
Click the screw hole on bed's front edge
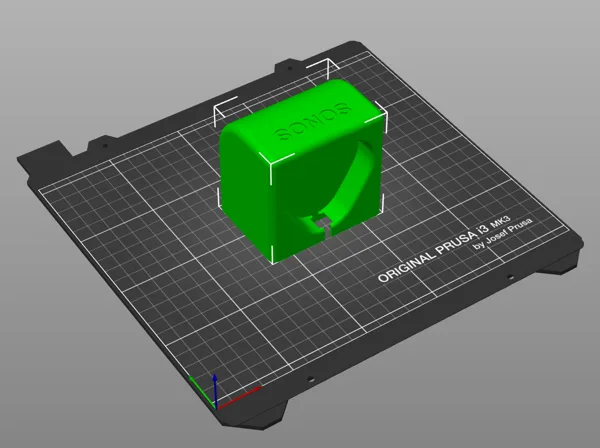(310, 379)
